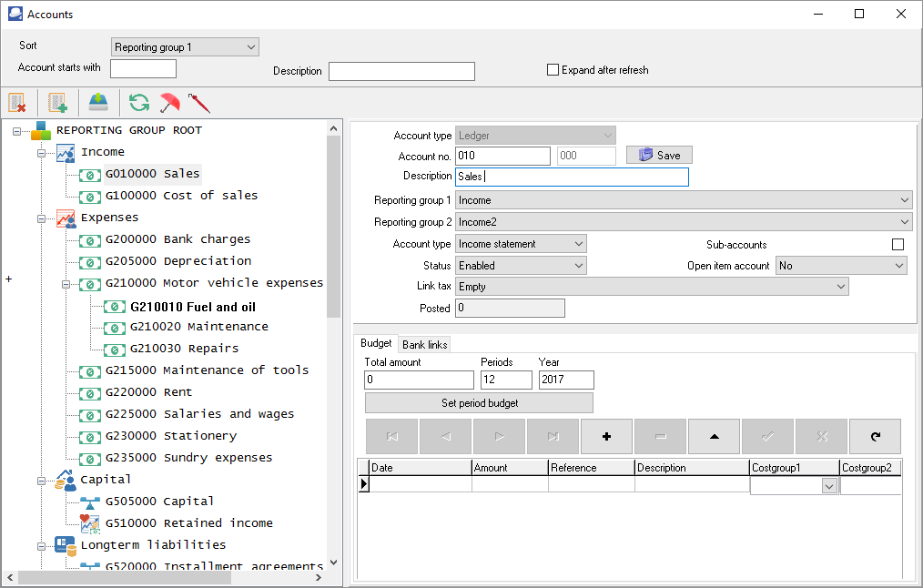
Task: Select G230000 Stationery account
Action: (171, 436)
